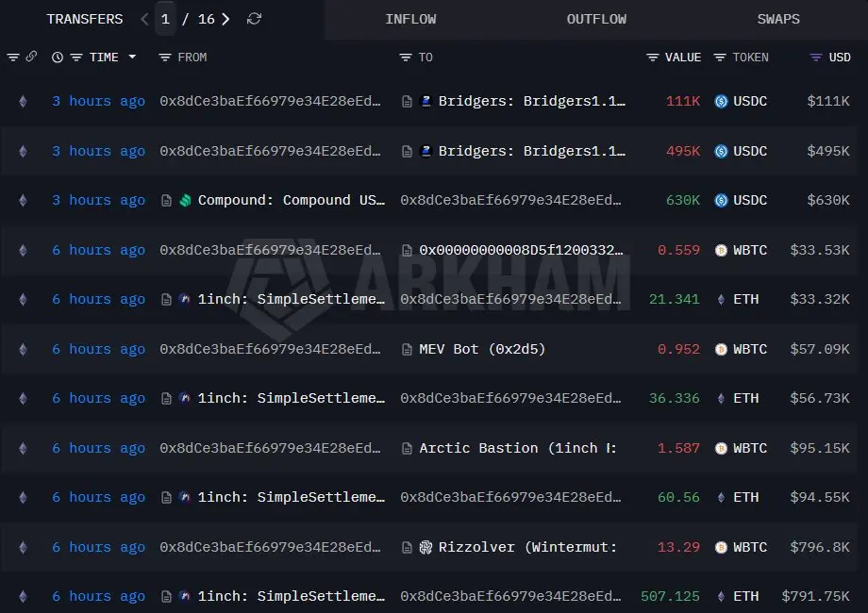Click ETH token icon in $33.32K row
This screenshot has height=613, width=868.
pyautogui.click(x=721, y=299)
